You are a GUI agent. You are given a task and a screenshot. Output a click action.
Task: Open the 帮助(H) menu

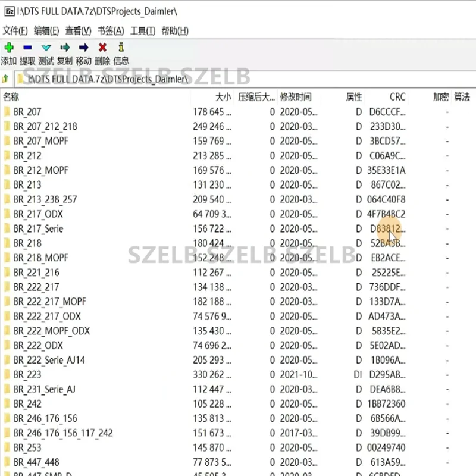click(175, 31)
